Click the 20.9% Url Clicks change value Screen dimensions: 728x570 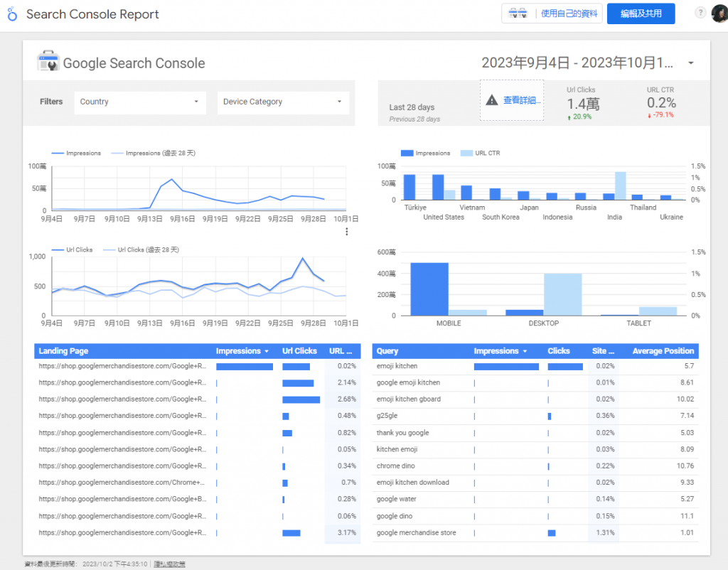[582, 117]
